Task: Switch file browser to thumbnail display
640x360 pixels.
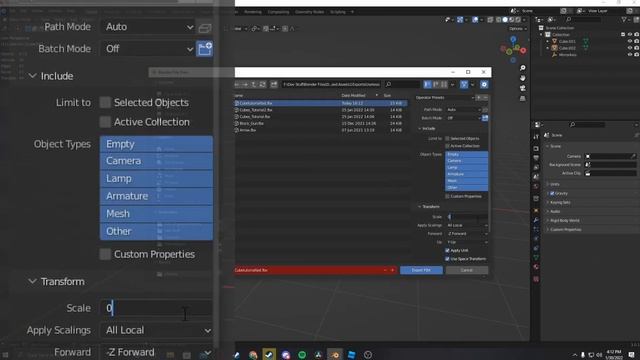Action: click(444, 84)
